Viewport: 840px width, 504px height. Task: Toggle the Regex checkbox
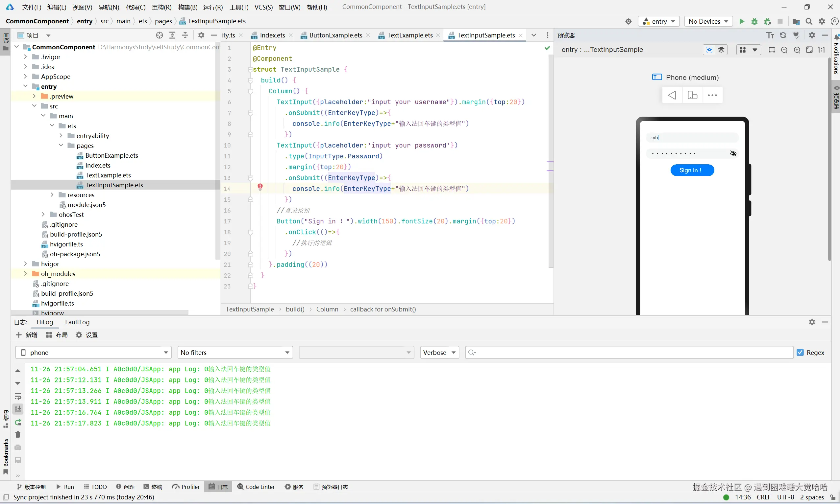800,353
